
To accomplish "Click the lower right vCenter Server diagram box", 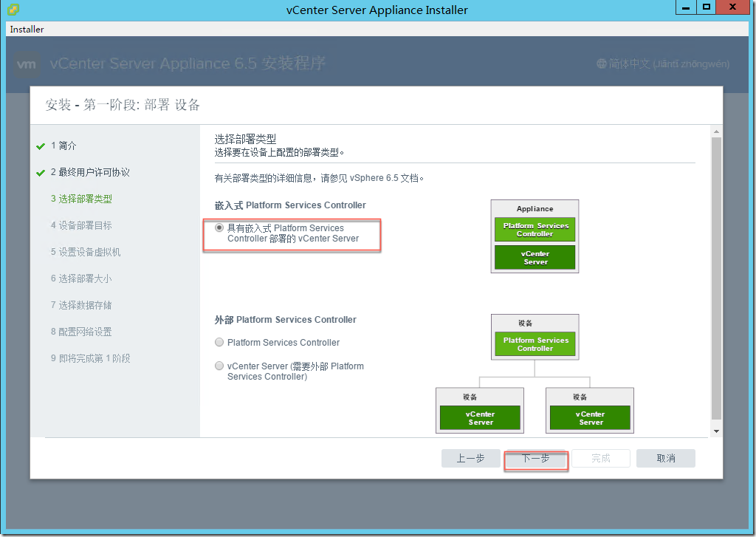I will (x=590, y=418).
